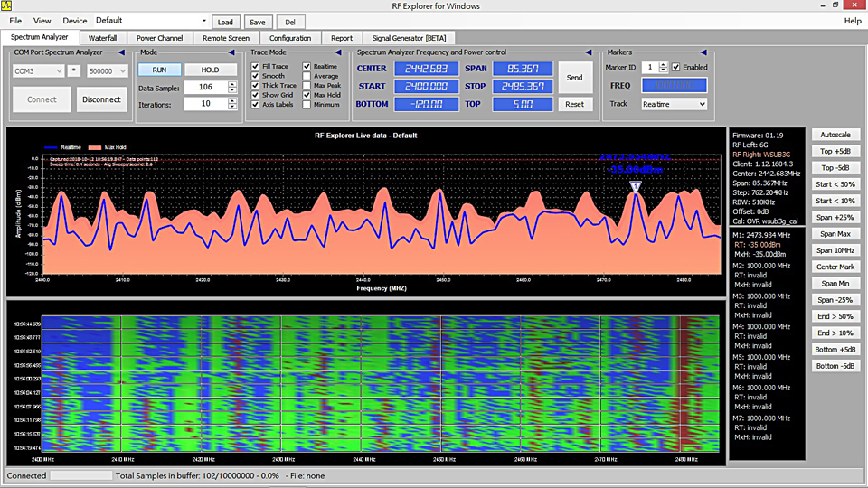Click the Top +5dB button
868x488 pixels.
coord(835,151)
